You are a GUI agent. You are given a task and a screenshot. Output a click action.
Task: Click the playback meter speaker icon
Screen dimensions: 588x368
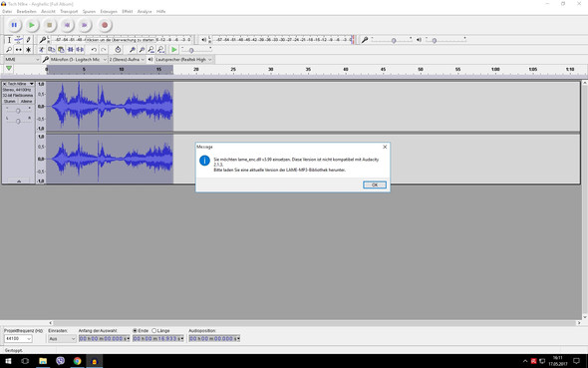203,39
